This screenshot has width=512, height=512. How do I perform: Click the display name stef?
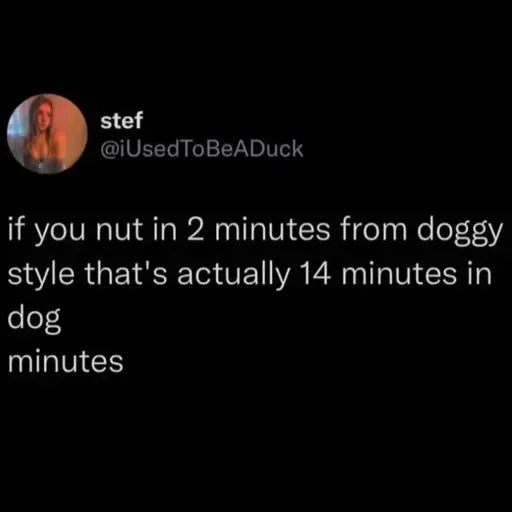coord(122,120)
